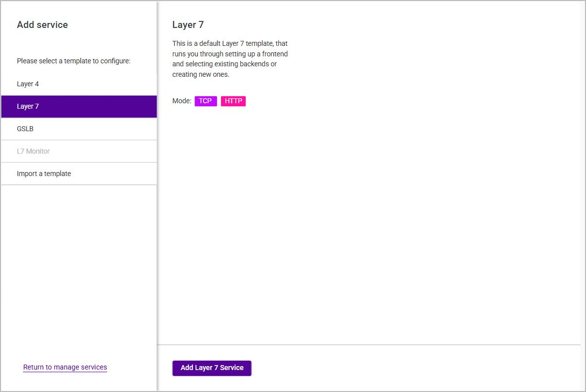Select the Layer 4 template
Viewport: 586px width, 392px height.
79,84
